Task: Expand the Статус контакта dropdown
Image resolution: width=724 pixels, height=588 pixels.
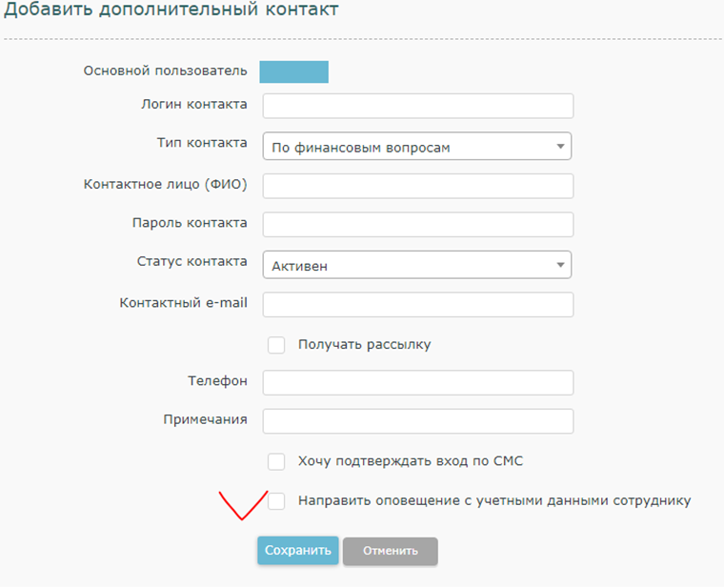Action: pos(416,265)
